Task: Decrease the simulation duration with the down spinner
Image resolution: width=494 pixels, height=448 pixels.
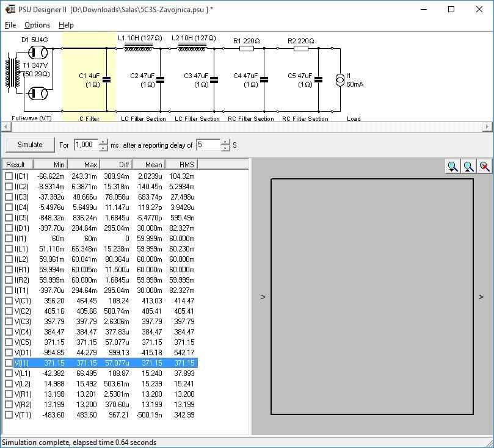Action: coord(103,148)
